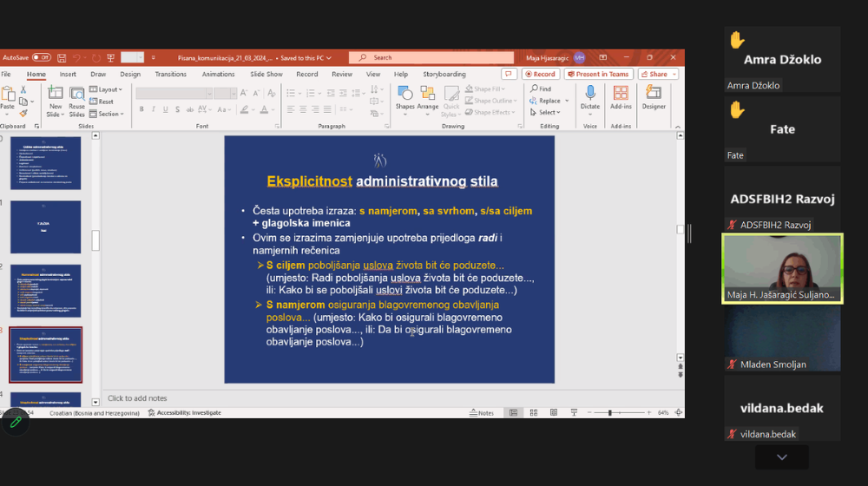Screen dimensions: 868x486
Task: Start presentation from beginning icon in quick access
Action: click(x=111, y=57)
